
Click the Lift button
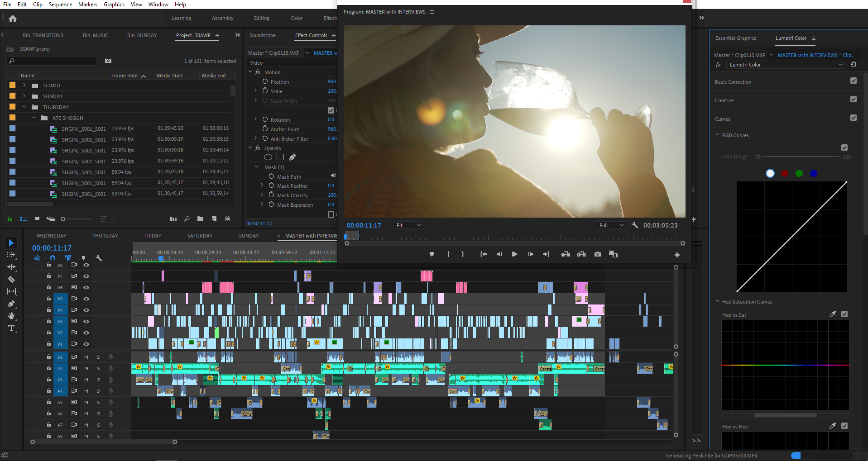566,254
